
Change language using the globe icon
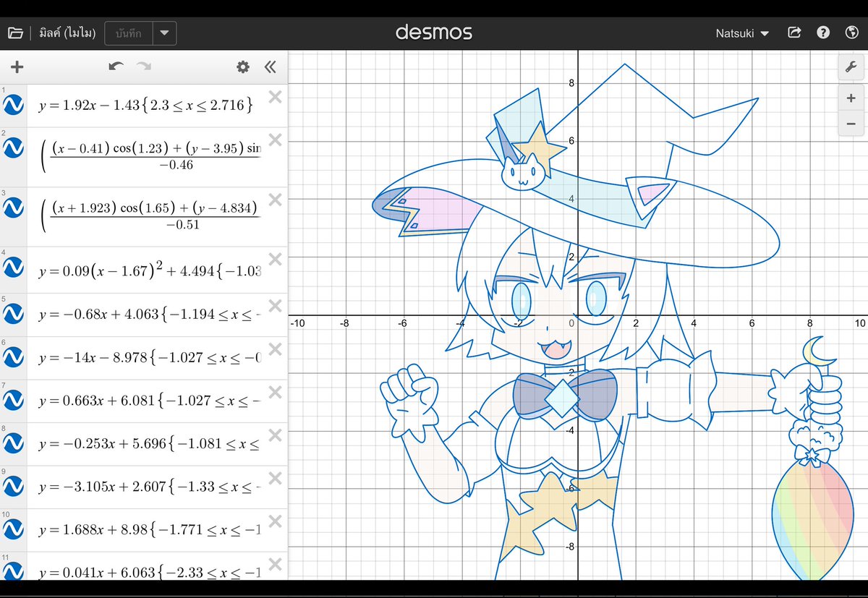(x=851, y=33)
